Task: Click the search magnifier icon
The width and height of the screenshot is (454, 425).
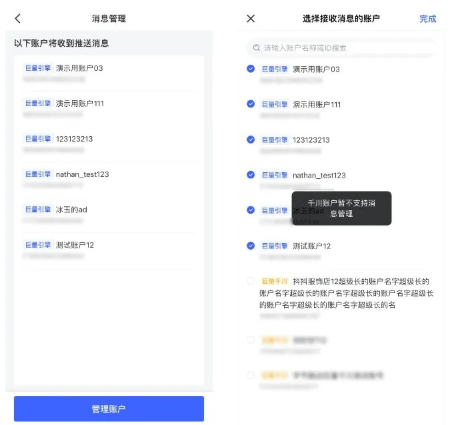Action: (x=256, y=48)
